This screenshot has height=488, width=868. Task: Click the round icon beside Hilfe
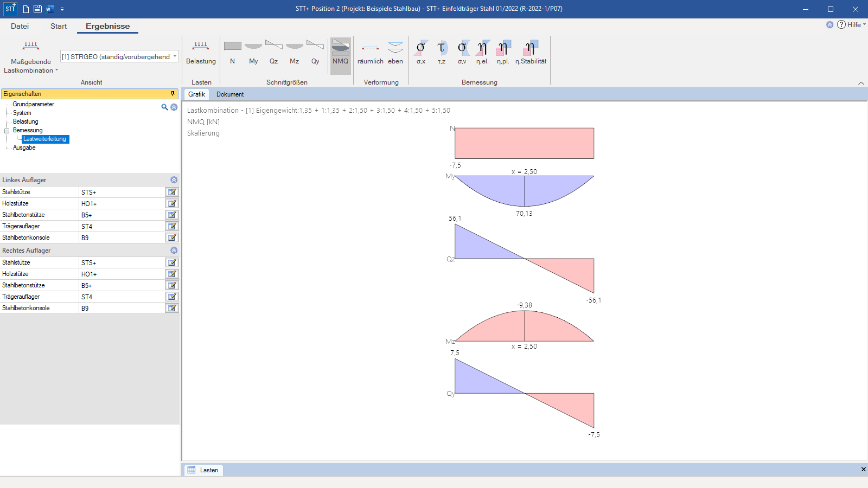coord(829,24)
